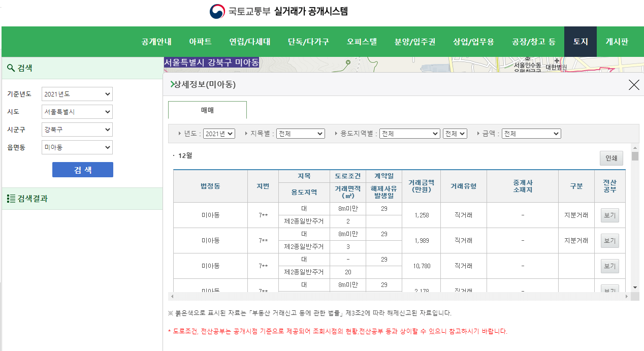Switch to the 매매 tab
This screenshot has height=351, width=644.
(x=207, y=110)
